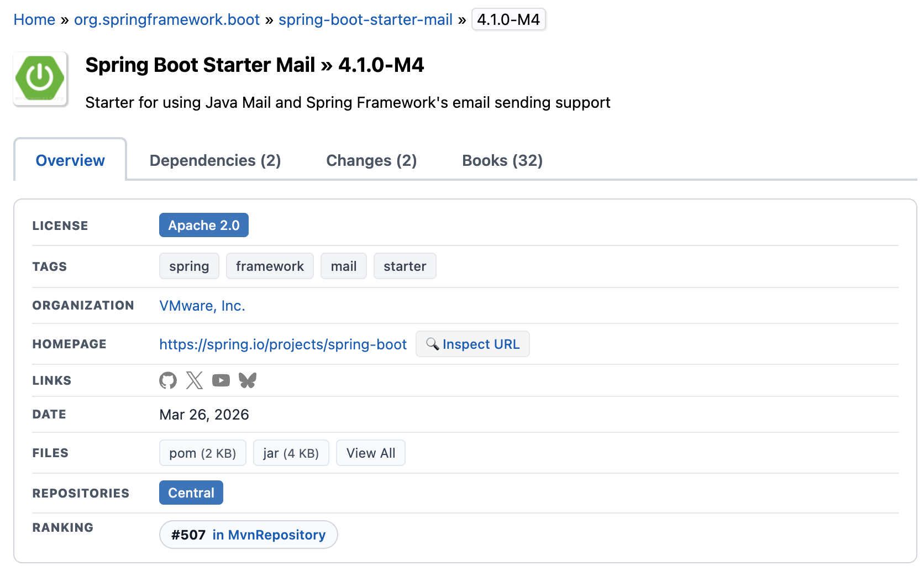This screenshot has width=924, height=576.
Task: Open the GitHub link icon
Action: tap(168, 380)
